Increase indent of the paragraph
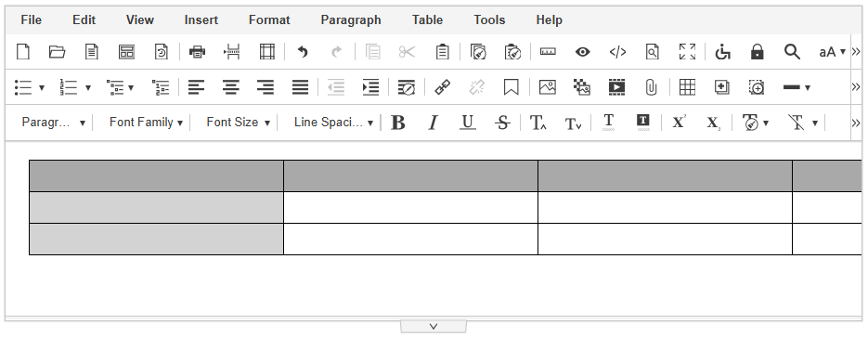 [370, 87]
